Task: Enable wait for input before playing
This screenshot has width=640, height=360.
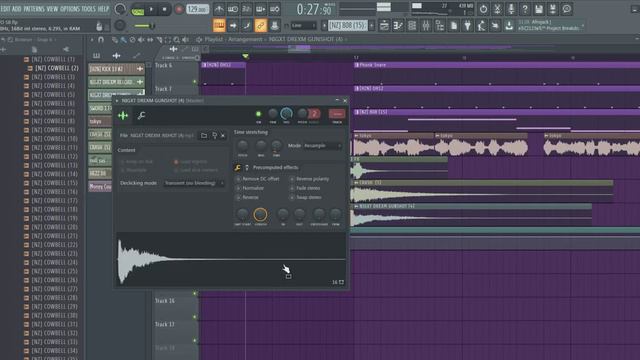Action: [233, 9]
